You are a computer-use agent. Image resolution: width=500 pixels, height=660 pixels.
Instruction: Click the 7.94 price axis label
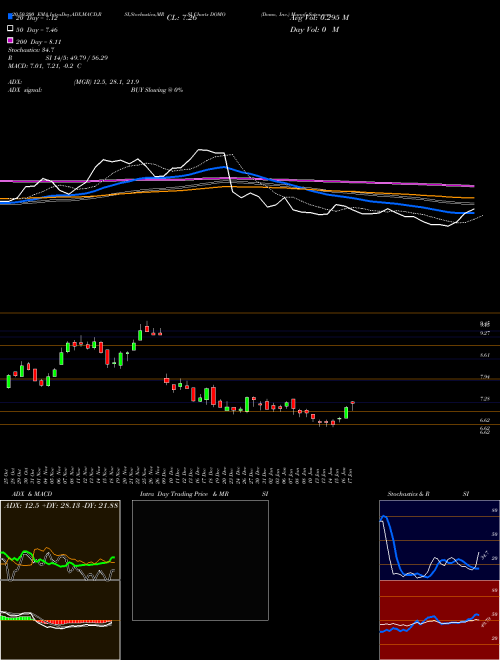[484, 377]
